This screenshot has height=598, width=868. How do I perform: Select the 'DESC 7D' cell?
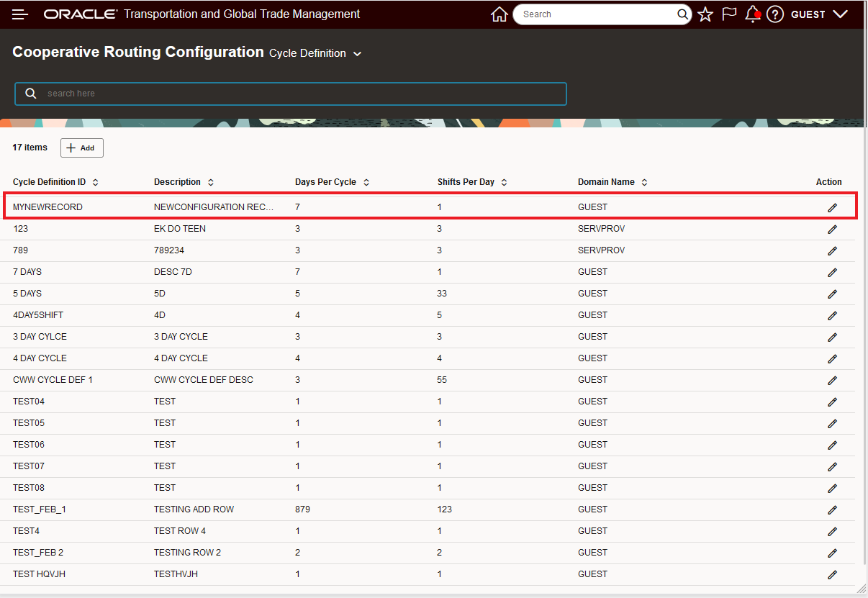pos(173,272)
